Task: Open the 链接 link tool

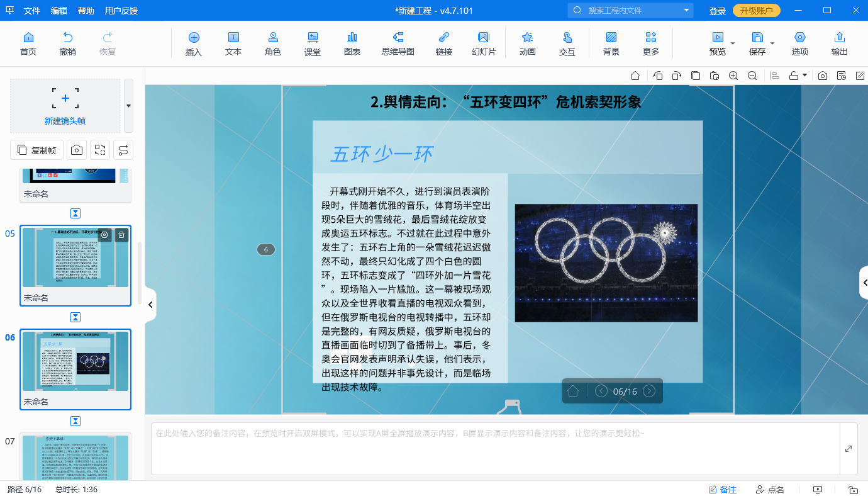Action: click(444, 43)
